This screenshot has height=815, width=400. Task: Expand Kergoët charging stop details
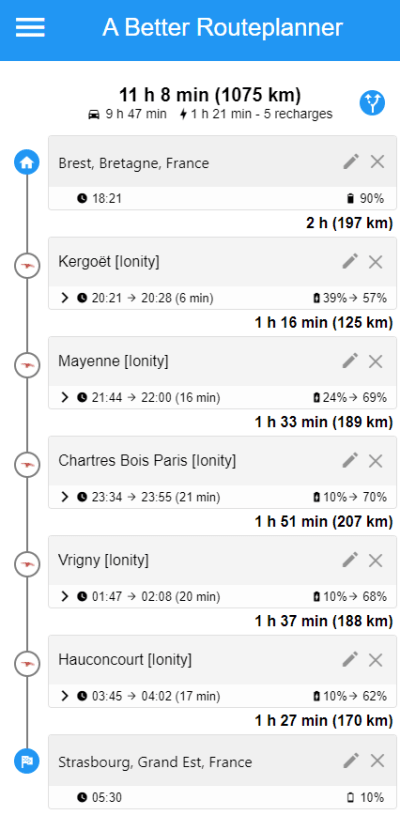click(65, 298)
